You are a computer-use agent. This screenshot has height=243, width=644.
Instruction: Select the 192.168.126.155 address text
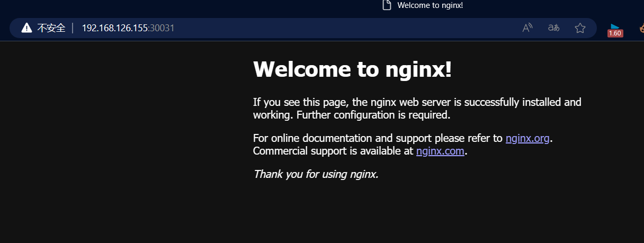pyautogui.click(x=114, y=28)
